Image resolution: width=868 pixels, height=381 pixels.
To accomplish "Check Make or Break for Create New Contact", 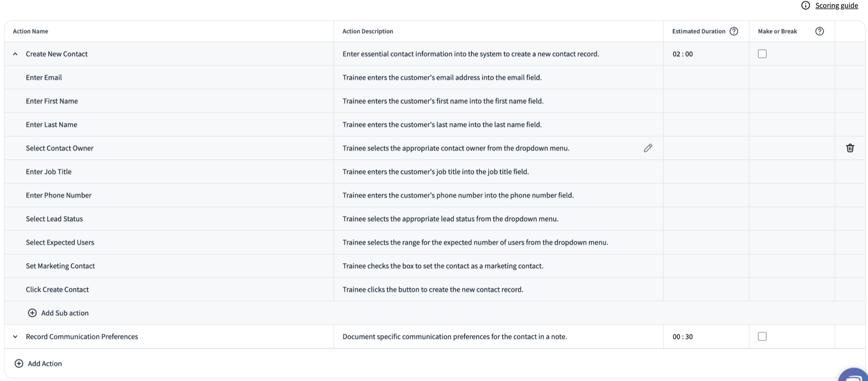I will 762,54.
